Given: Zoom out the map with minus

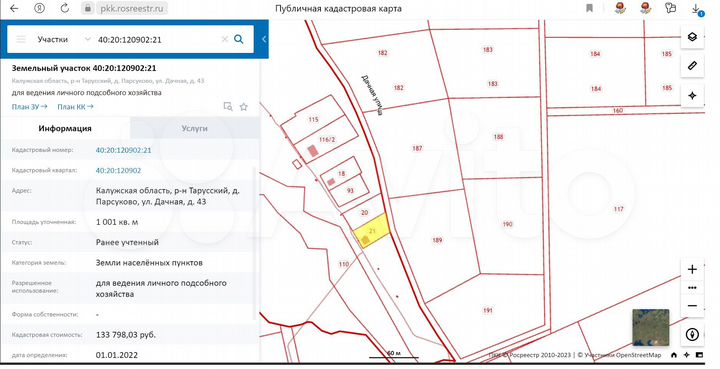Looking at the screenshot, I should (x=692, y=306).
